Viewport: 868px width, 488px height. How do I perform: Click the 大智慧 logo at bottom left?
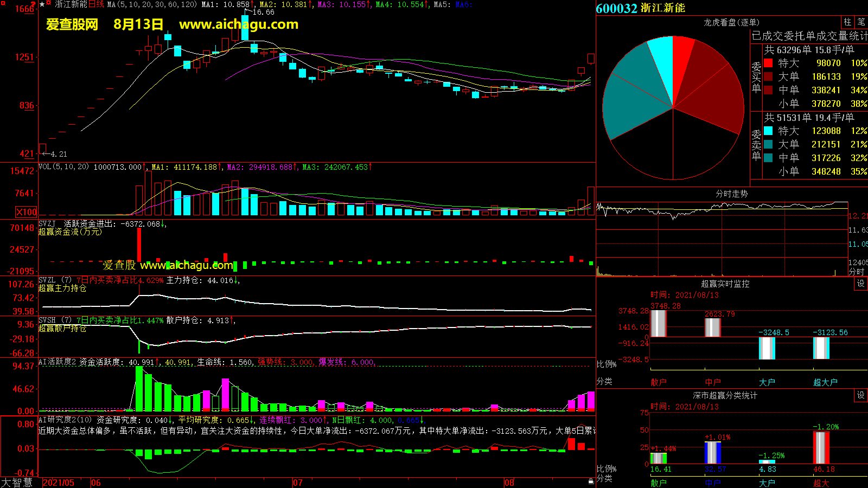[x=17, y=483]
